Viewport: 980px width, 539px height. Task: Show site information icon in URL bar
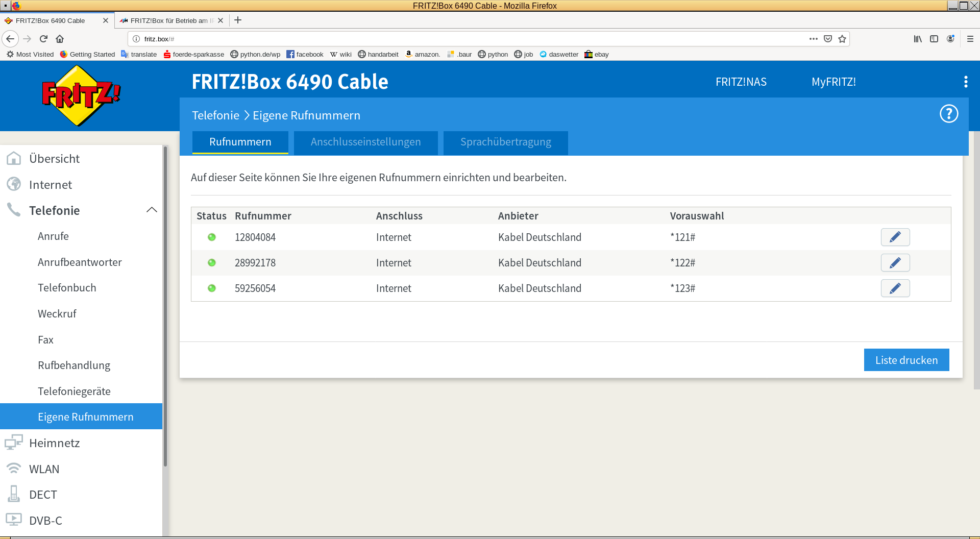point(136,39)
